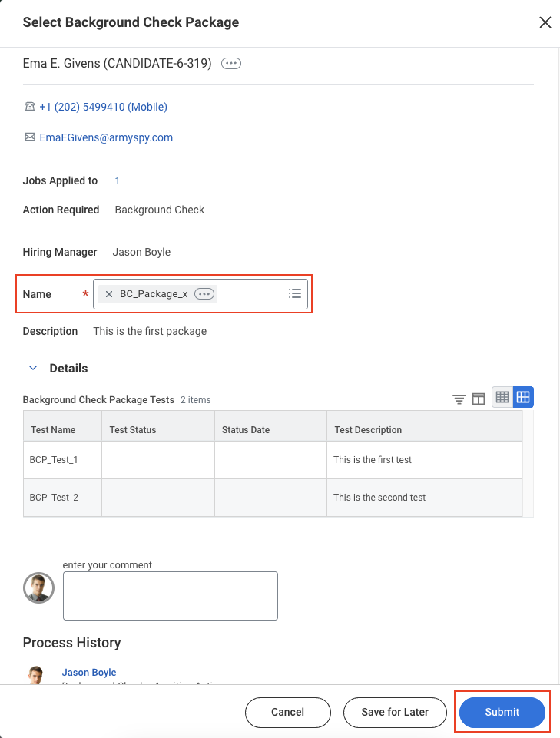Open the Name prompt list icon
This screenshot has height=738, width=560.
(295, 293)
